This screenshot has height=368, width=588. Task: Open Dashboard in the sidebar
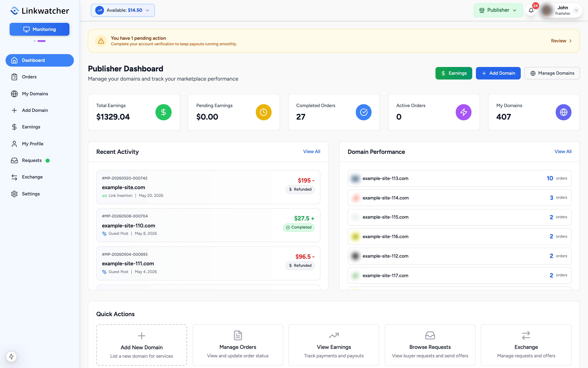(40, 60)
